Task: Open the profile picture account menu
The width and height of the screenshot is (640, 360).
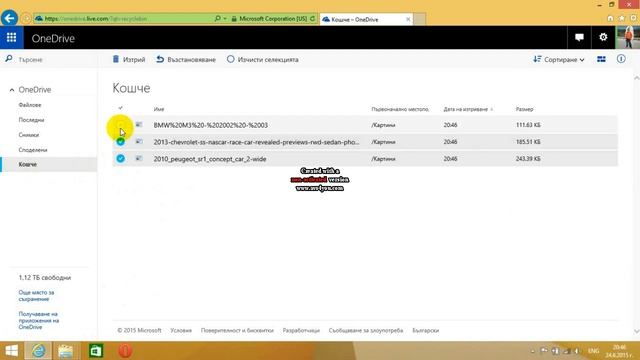Action: click(x=627, y=38)
